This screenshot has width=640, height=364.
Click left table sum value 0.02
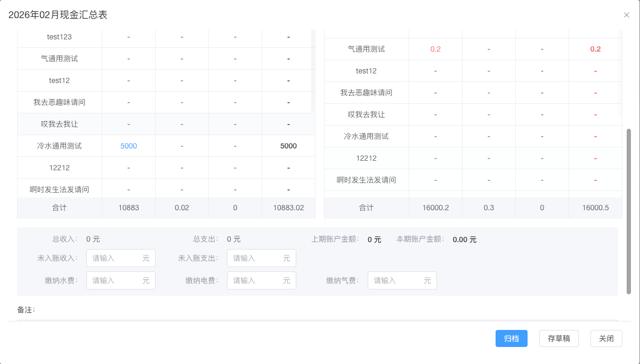tap(182, 208)
